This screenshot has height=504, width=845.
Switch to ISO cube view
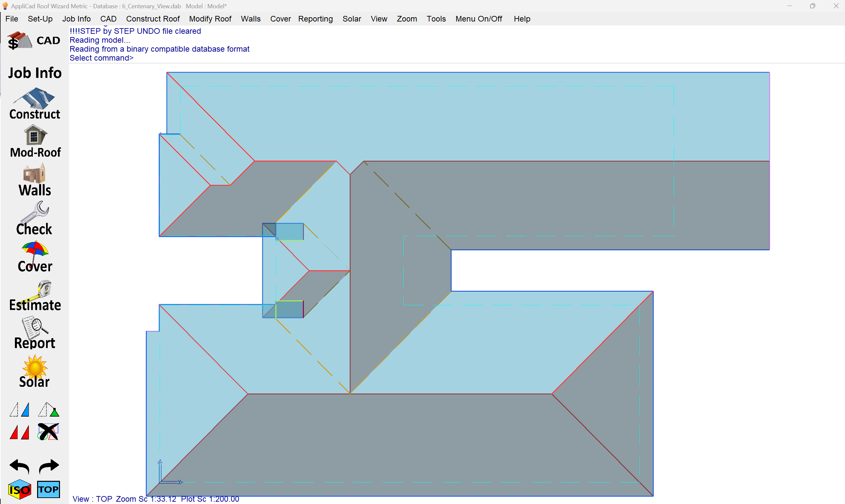(19, 489)
